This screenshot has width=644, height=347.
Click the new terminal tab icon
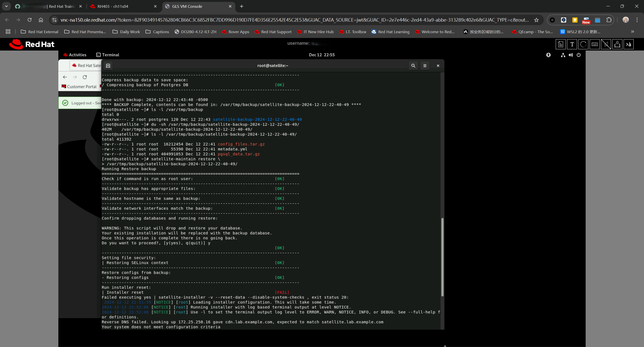tap(108, 66)
